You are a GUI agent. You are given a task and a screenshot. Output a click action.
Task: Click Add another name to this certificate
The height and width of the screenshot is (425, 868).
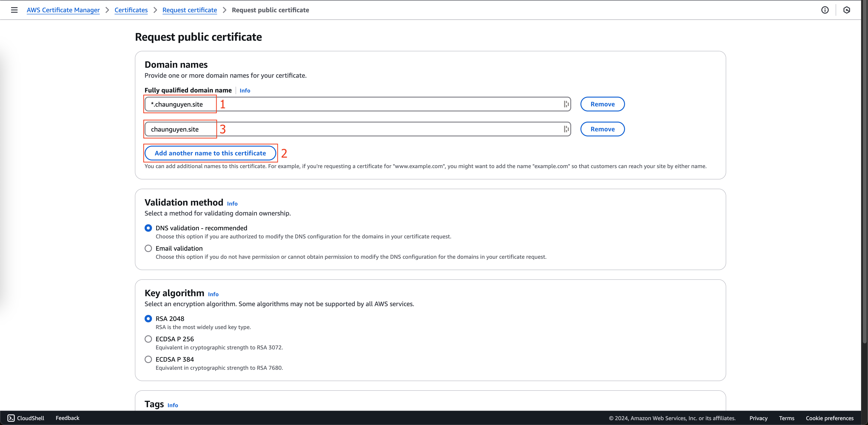209,153
